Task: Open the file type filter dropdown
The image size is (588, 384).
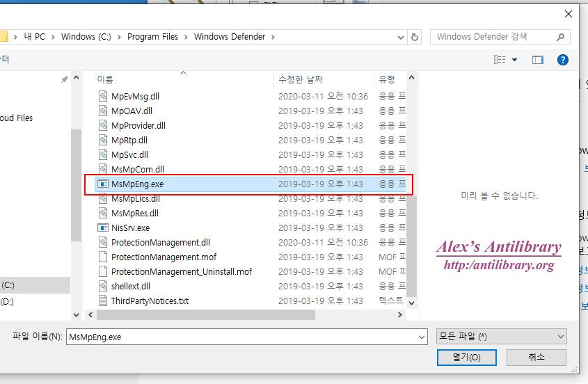Action: (x=561, y=337)
